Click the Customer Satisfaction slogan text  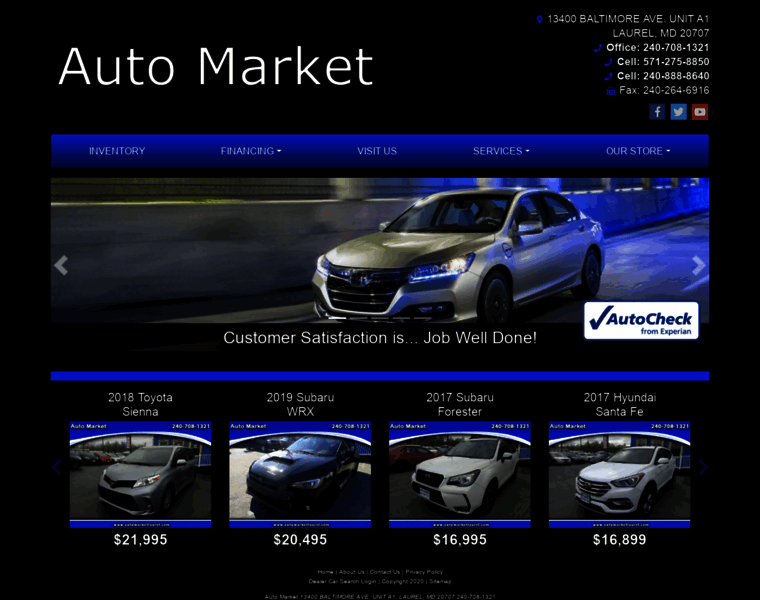pos(380,338)
